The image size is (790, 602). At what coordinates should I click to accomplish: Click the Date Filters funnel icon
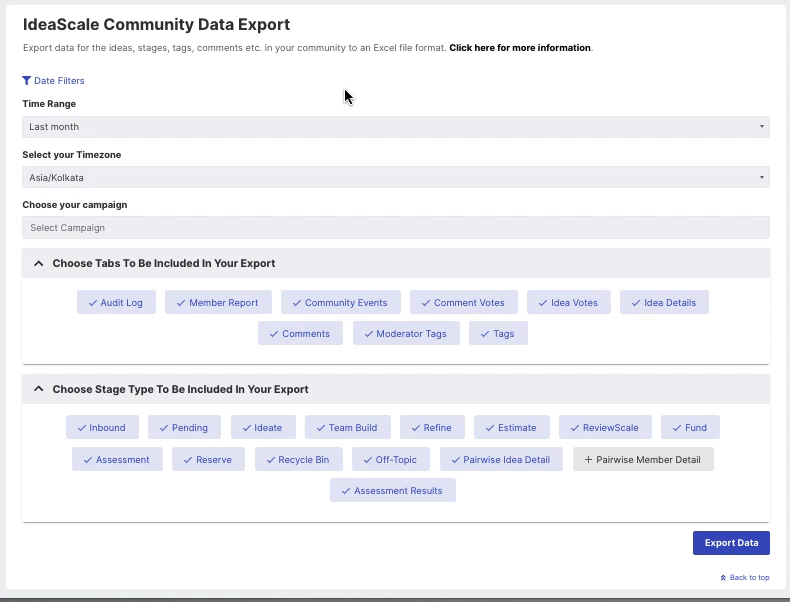(x=27, y=81)
